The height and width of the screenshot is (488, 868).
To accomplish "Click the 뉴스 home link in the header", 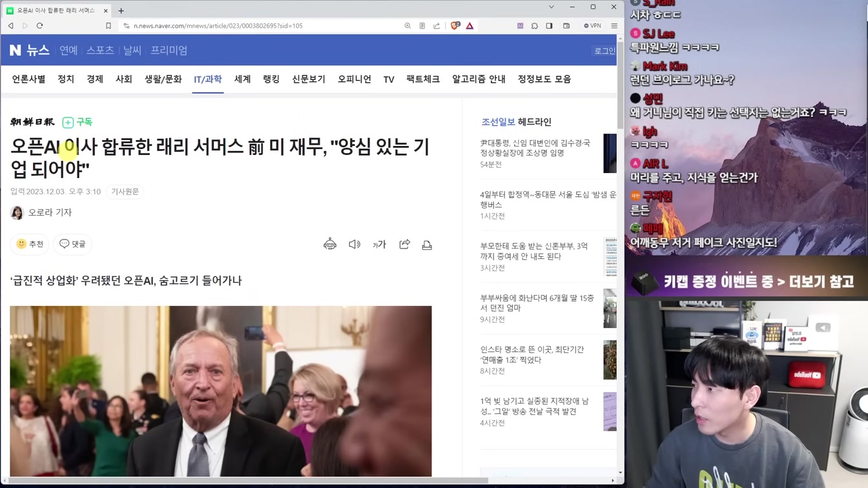I will click(x=37, y=50).
